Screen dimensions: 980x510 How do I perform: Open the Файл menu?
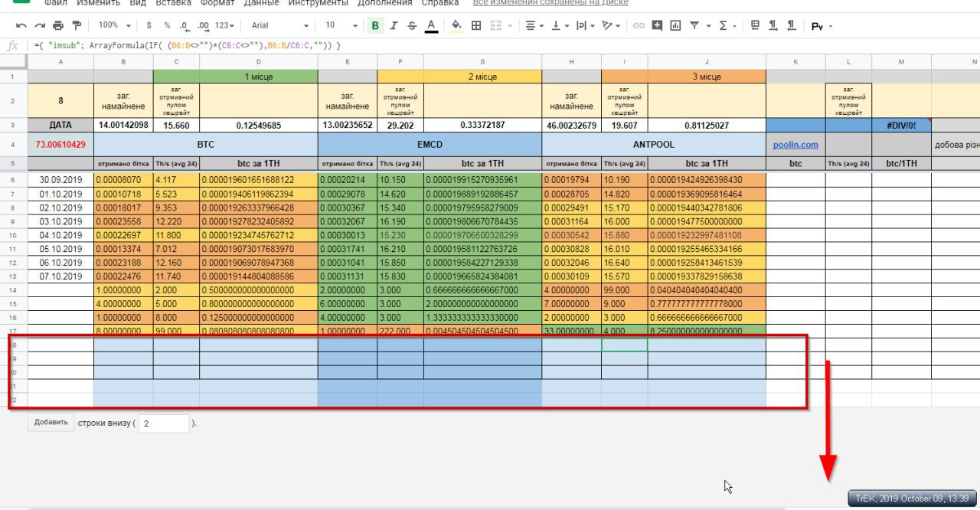[55, 4]
